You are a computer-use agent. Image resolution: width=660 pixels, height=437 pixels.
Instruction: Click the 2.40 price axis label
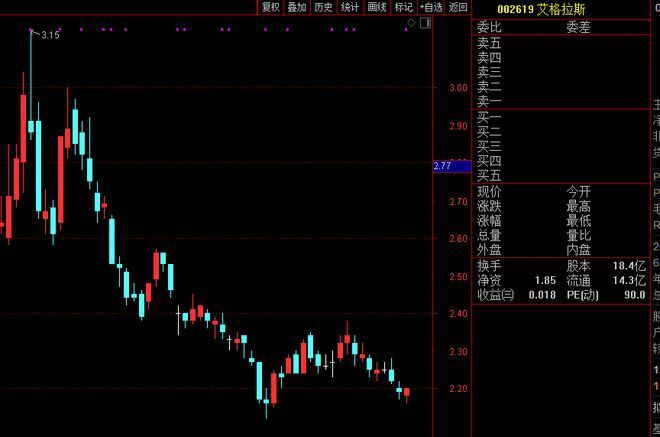458,314
